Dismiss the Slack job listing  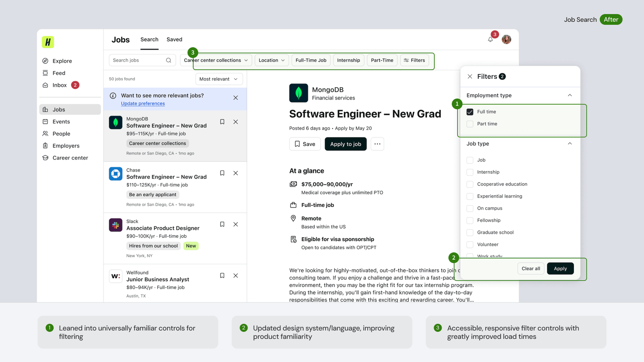point(236,224)
